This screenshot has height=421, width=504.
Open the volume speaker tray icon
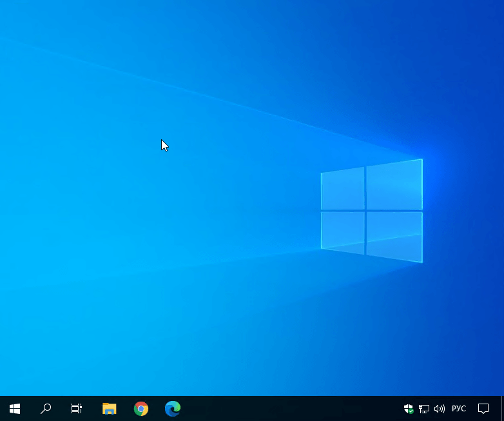[x=440, y=409]
